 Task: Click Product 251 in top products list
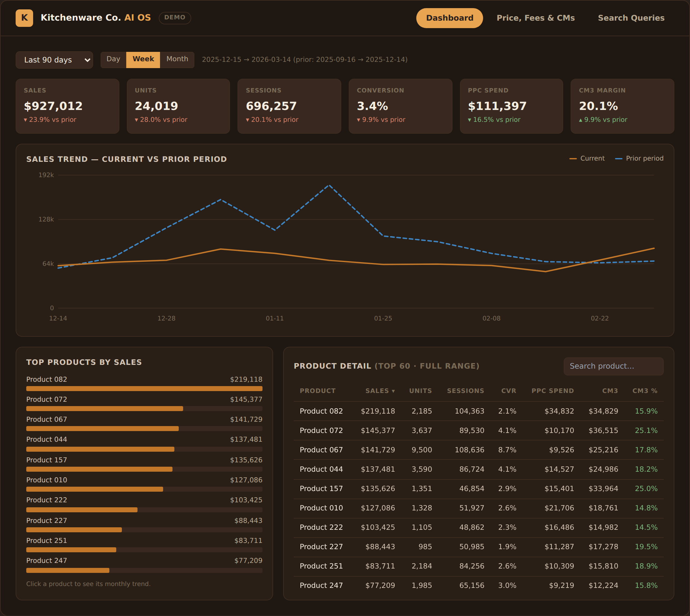coord(144,544)
